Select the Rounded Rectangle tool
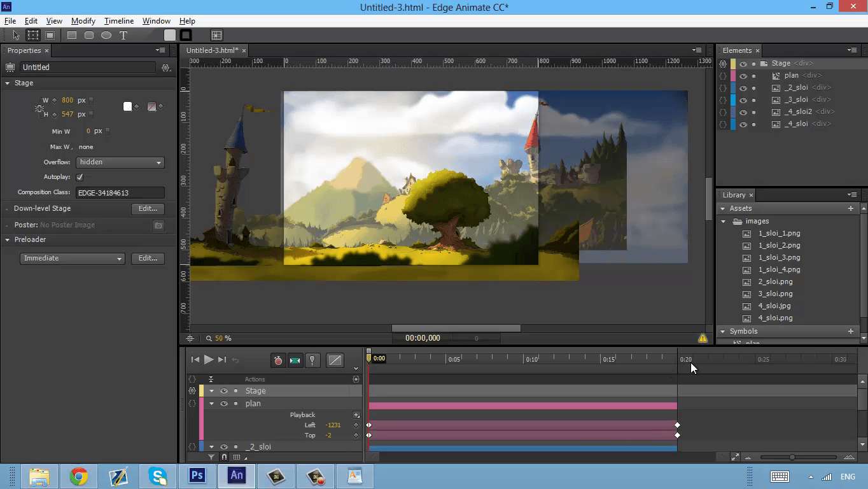Screen dimensions: 868x489 coord(89,36)
